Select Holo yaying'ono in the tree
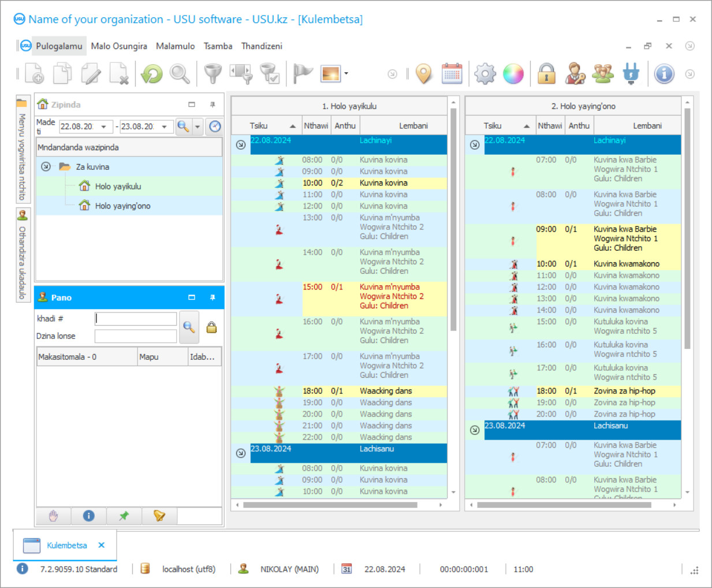Image resolution: width=712 pixels, height=588 pixels. click(122, 206)
